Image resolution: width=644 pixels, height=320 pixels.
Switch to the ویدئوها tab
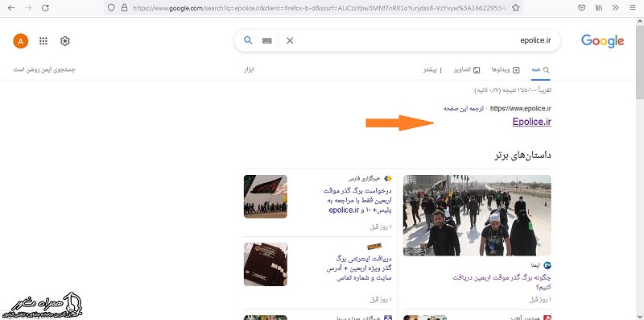(x=506, y=70)
